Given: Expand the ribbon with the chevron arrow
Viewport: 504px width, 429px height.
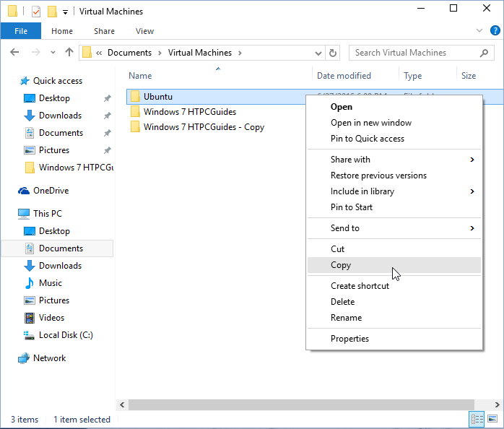Looking at the screenshot, I should click(479, 31).
